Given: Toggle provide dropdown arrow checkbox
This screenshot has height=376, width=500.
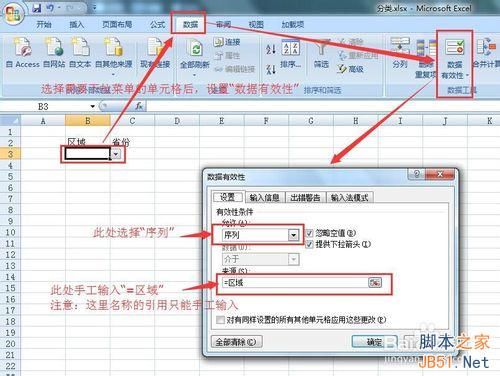Looking at the screenshot, I should [x=309, y=244].
